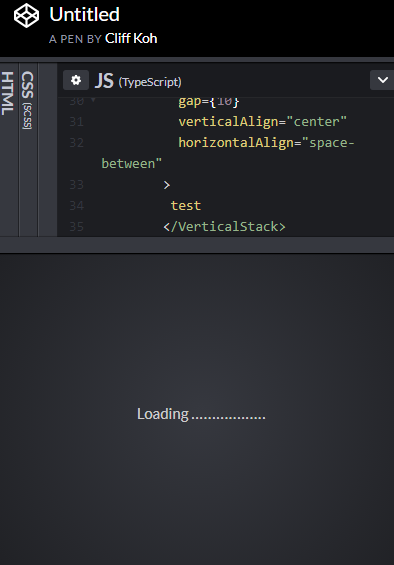Open JS editor settings gear

[76, 80]
